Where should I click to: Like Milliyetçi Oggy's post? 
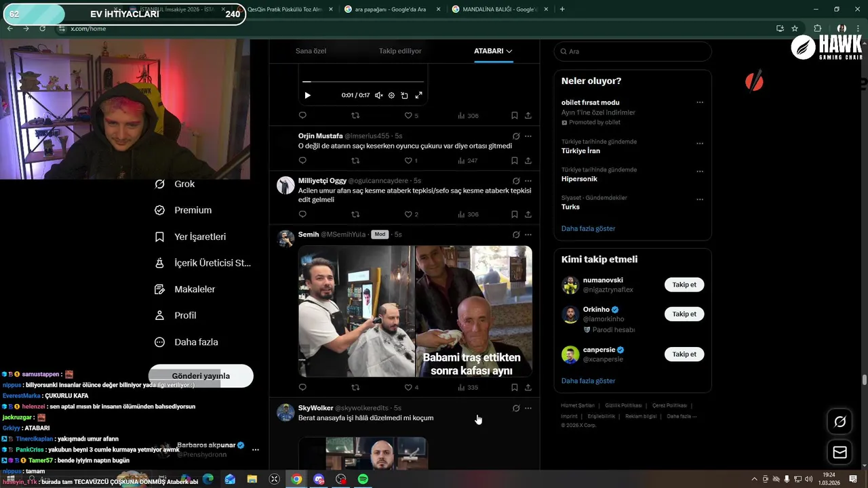(411, 214)
